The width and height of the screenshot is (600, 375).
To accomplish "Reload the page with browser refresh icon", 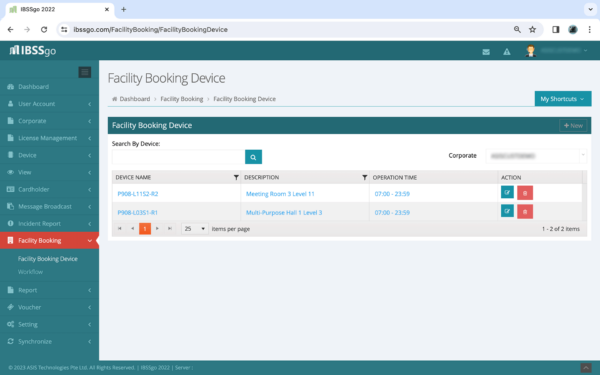I will [x=44, y=29].
